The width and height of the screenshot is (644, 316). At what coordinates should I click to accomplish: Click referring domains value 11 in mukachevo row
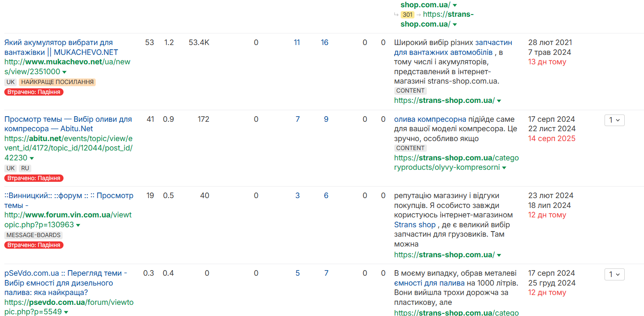pyautogui.click(x=296, y=42)
